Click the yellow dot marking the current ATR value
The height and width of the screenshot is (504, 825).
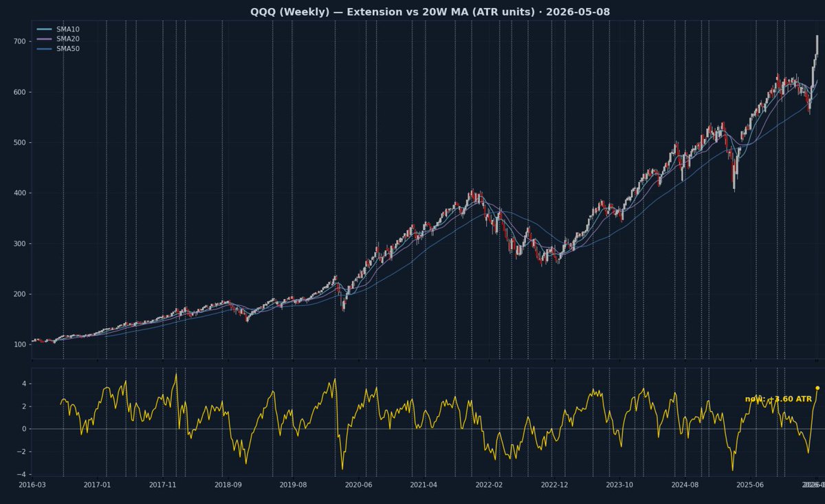[x=817, y=388]
